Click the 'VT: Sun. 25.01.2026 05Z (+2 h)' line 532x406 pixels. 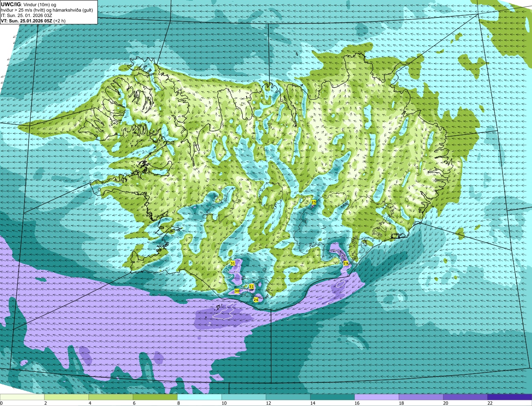[33, 21]
